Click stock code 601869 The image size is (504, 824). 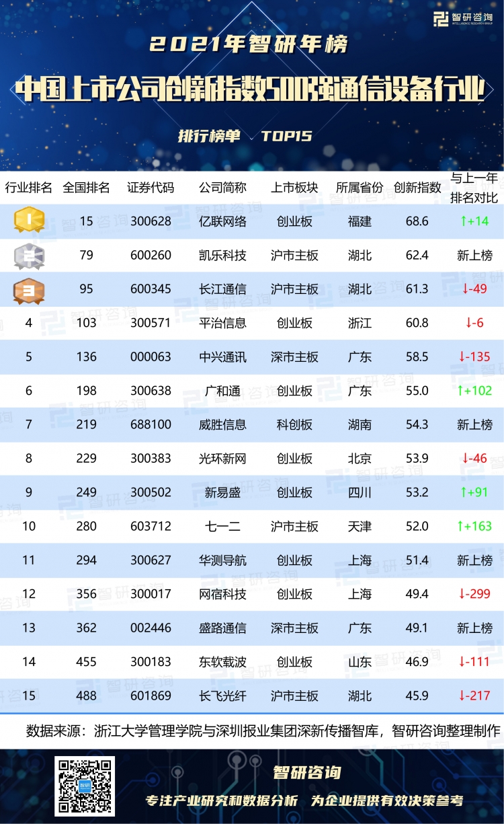click(151, 696)
